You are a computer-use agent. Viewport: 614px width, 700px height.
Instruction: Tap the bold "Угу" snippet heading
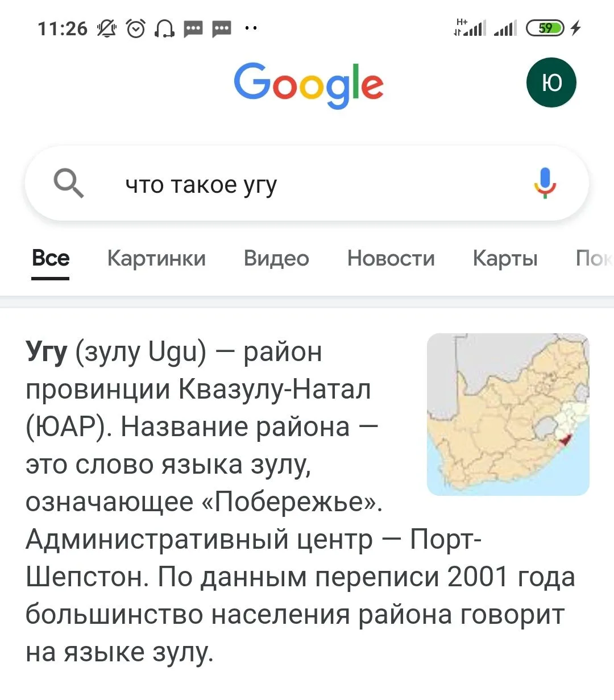click(47, 352)
